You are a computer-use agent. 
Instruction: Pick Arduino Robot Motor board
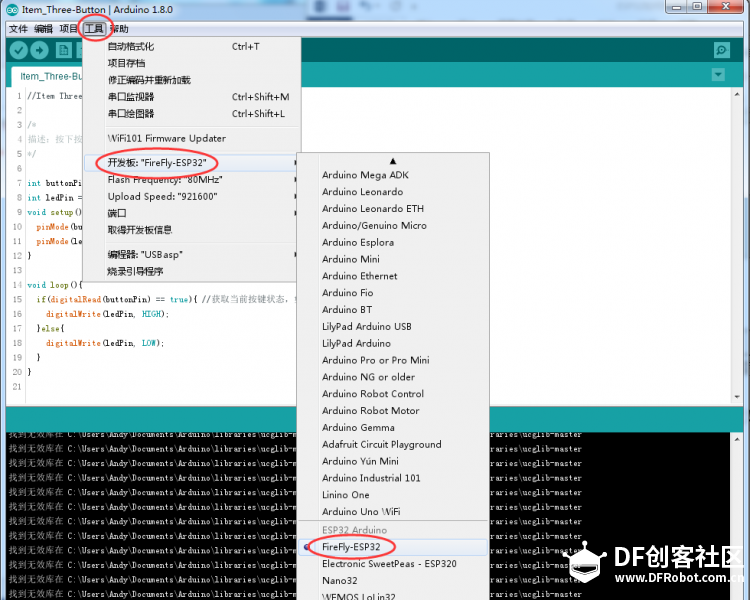pos(393,411)
